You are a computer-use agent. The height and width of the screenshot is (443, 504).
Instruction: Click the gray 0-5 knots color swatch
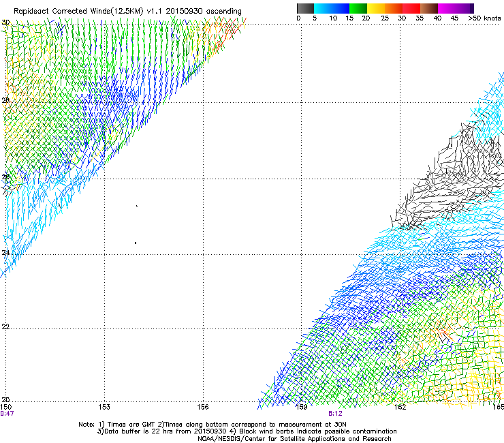point(305,8)
